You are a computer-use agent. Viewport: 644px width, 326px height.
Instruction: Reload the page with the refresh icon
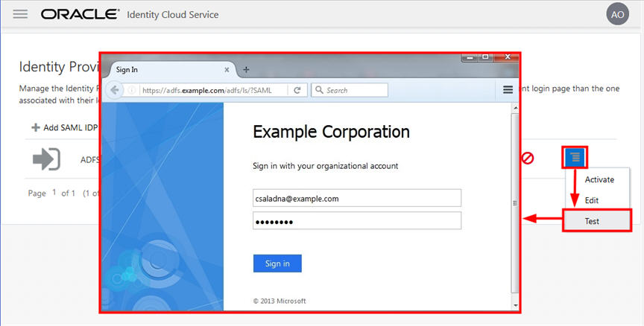(x=297, y=90)
